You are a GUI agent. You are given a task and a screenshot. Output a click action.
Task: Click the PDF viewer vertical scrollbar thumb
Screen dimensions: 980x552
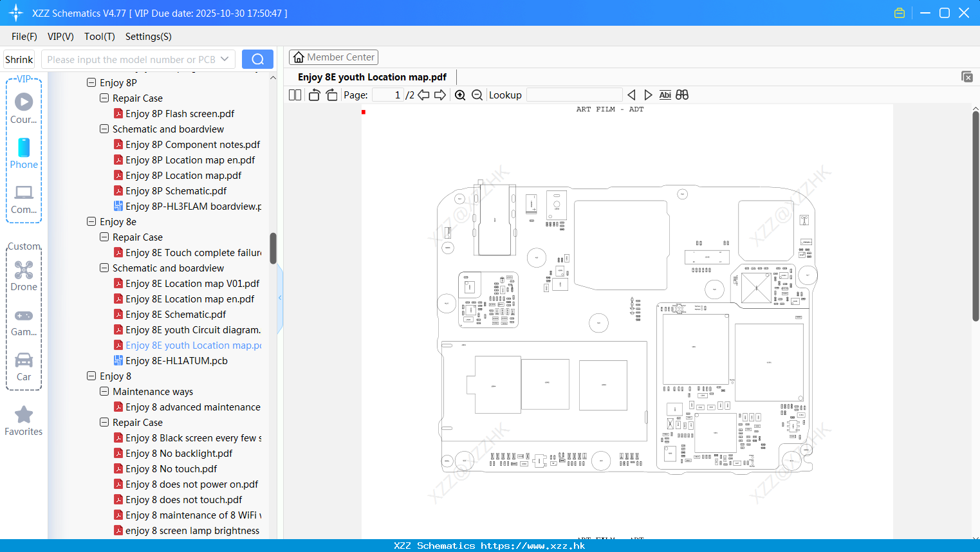pos(975,216)
